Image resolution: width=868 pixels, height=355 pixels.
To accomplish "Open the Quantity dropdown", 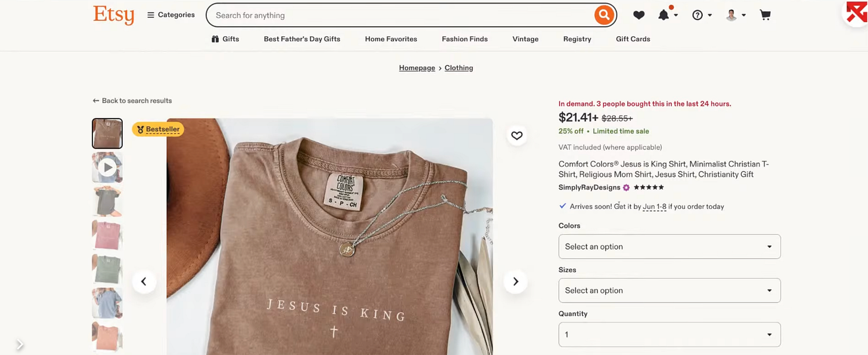I will 669,335.
